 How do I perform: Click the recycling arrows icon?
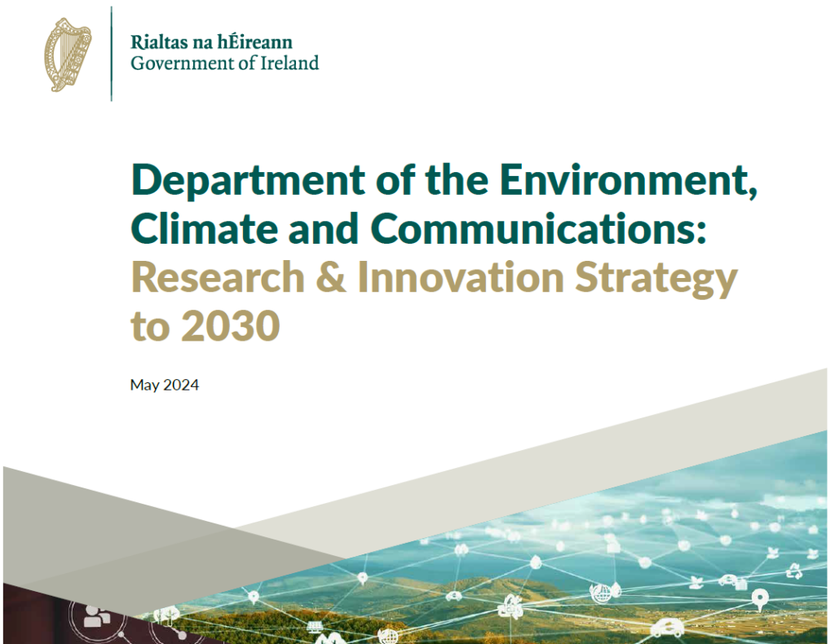point(792,573)
